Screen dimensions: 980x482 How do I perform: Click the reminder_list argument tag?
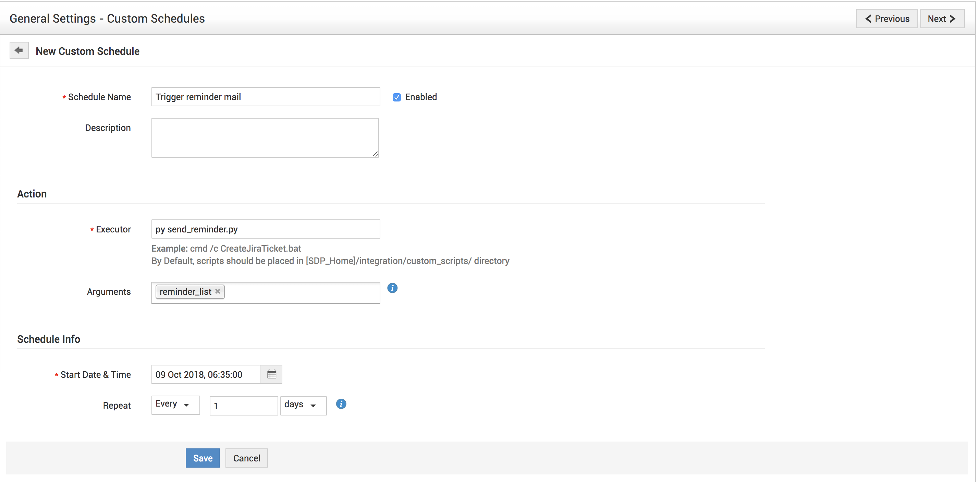tap(185, 292)
